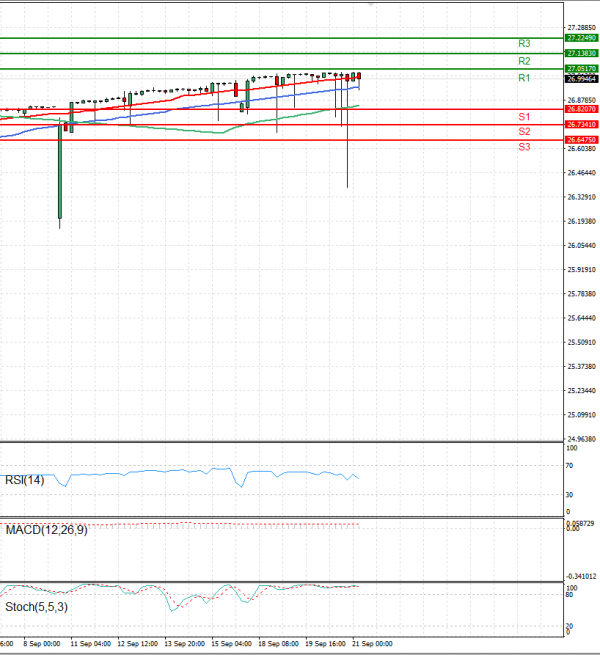Click the 18 Sep 08:00 date label
The width and height of the screenshot is (600, 655).
click(278, 644)
